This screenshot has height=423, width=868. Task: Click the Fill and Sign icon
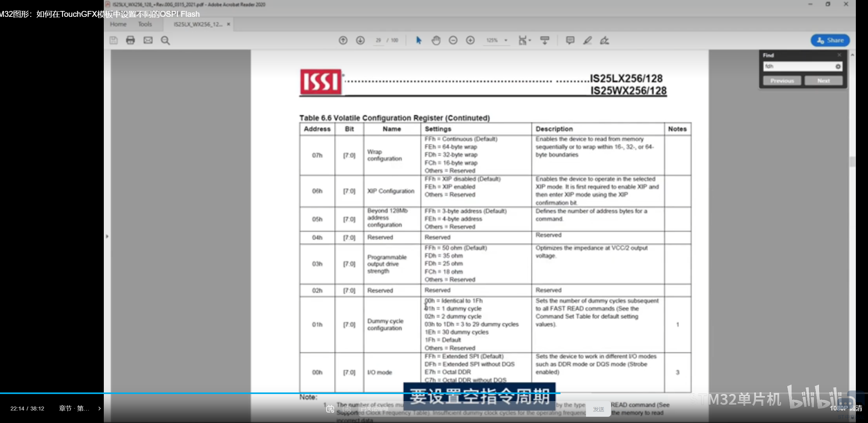click(604, 40)
